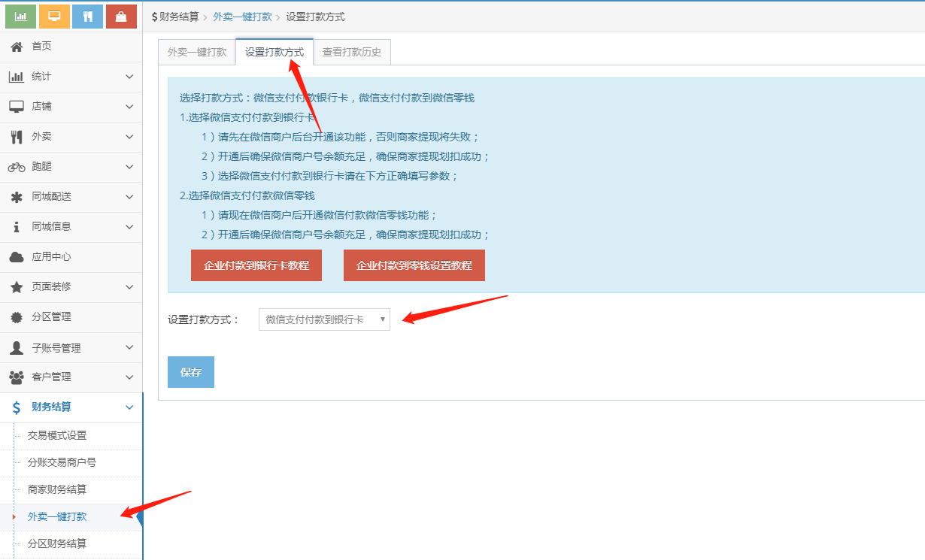This screenshot has width=925, height=560.
Task: Click the red shopping bag icon button
Action: click(121, 16)
